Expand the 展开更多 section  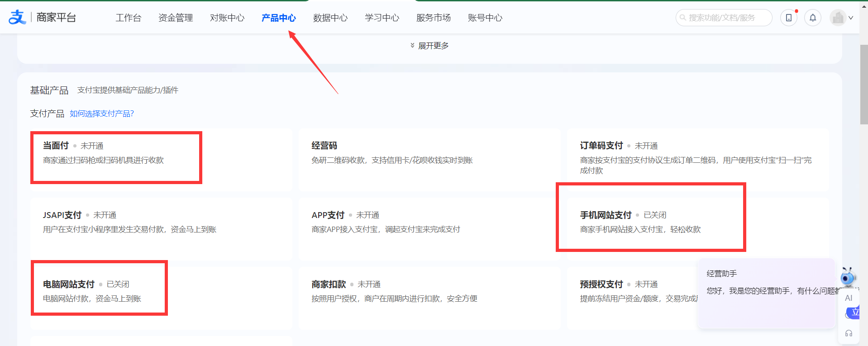click(x=429, y=46)
